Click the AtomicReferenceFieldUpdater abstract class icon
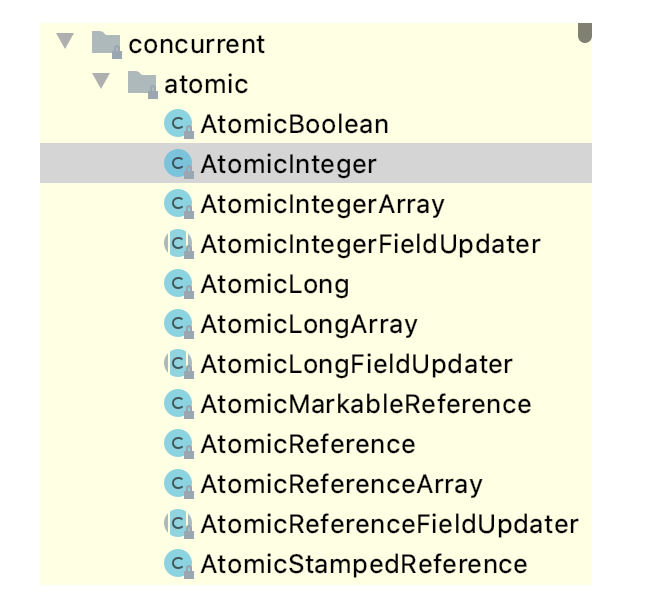This screenshot has width=652, height=596. (x=179, y=524)
